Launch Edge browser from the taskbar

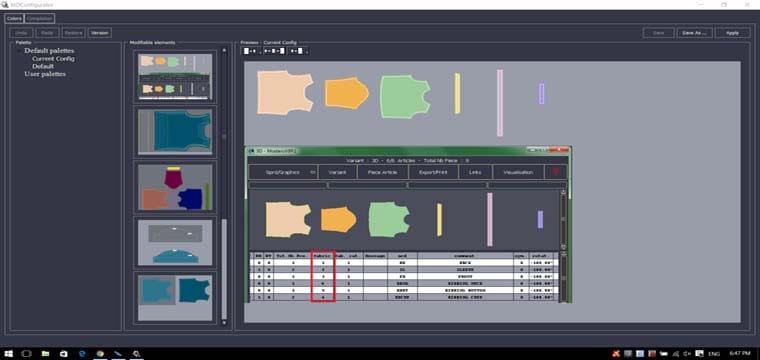pyautogui.click(x=82, y=354)
